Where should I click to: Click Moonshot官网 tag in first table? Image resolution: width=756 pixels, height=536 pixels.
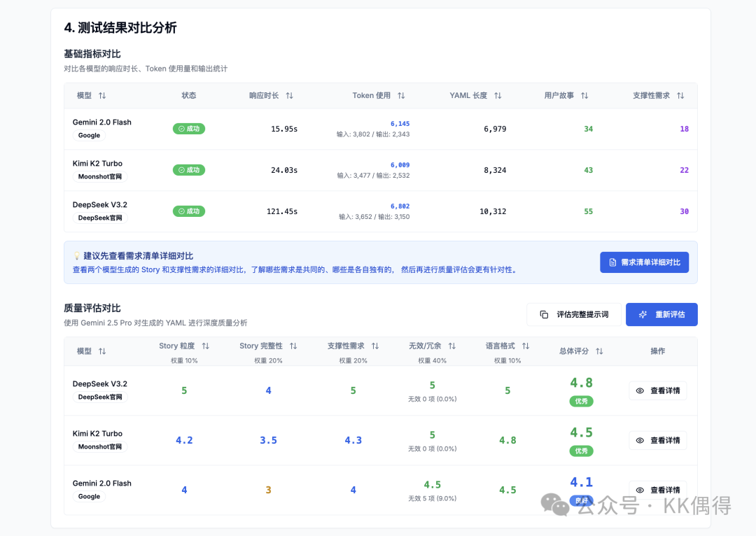100,177
